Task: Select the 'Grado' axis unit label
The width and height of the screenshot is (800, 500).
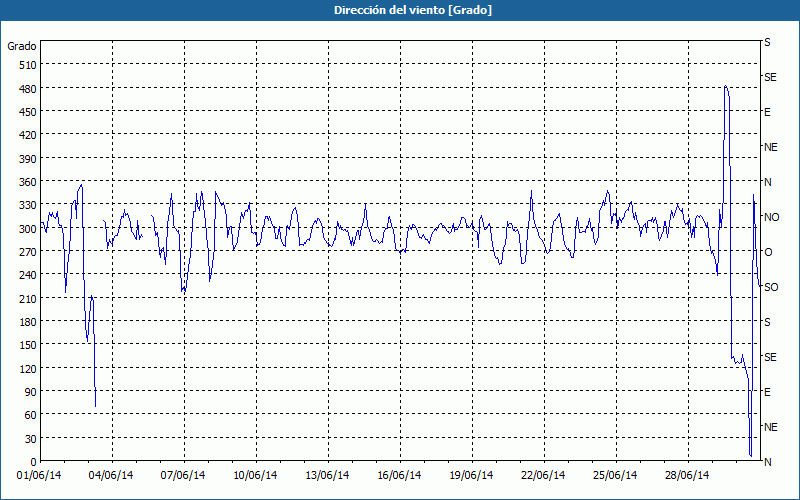Action: (22, 46)
